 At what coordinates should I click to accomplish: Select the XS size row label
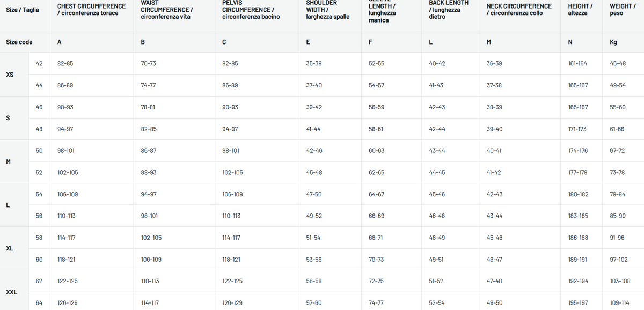pos(10,75)
